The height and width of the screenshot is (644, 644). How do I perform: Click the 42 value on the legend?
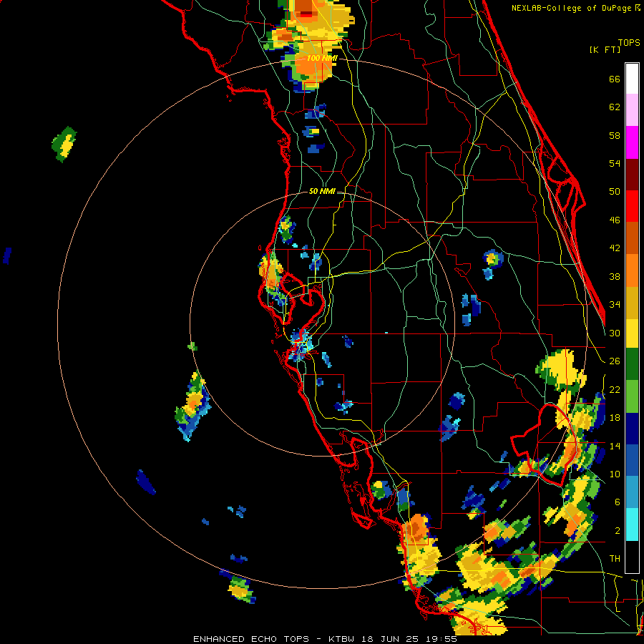click(615, 248)
